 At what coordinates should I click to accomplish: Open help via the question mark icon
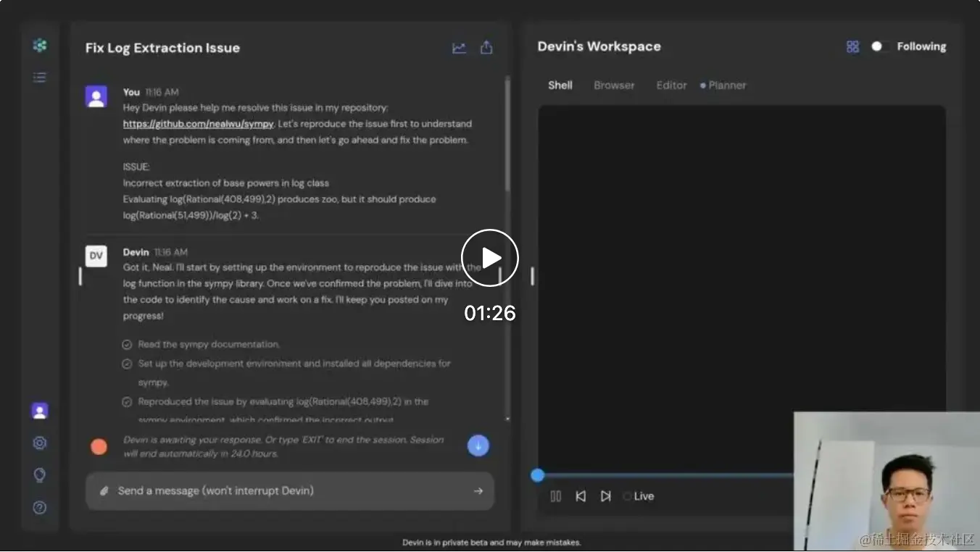[x=40, y=508]
